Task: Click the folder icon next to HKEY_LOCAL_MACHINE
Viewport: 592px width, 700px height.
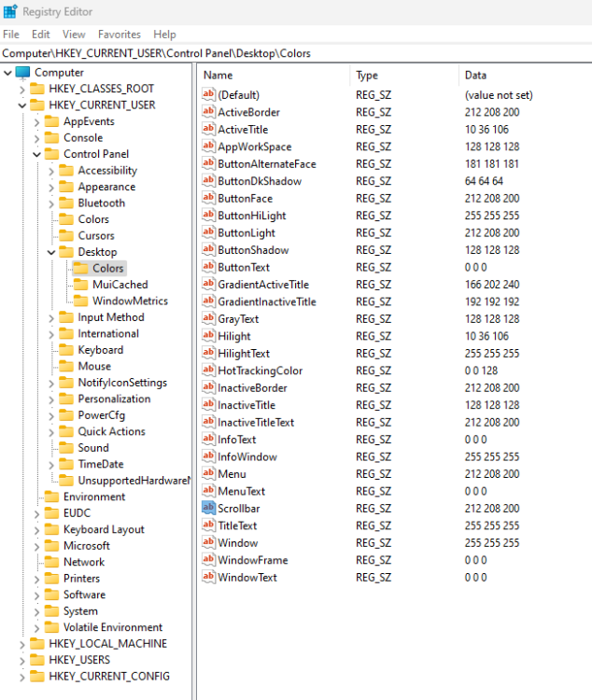Action: point(37,644)
